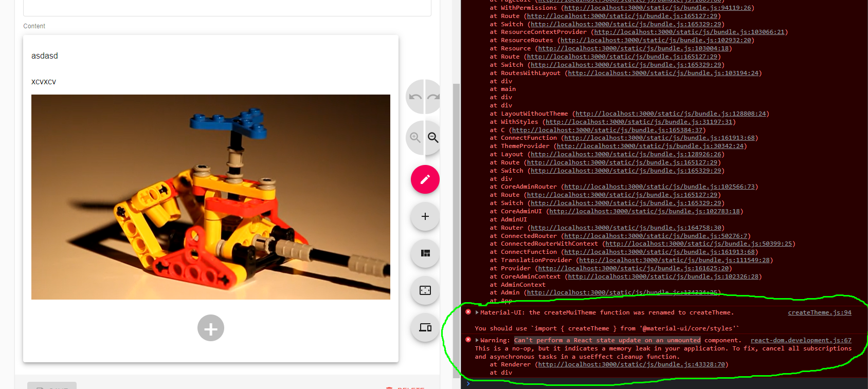868x389 pixels.
Task: Choose the resize mode icon
Action: pos(425,290)
